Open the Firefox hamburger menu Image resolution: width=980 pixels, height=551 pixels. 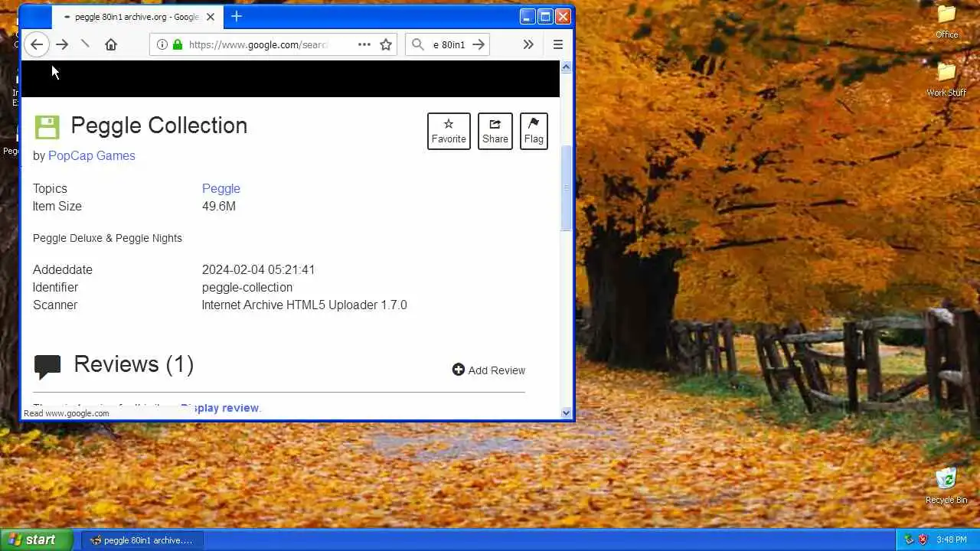[558, 44]
